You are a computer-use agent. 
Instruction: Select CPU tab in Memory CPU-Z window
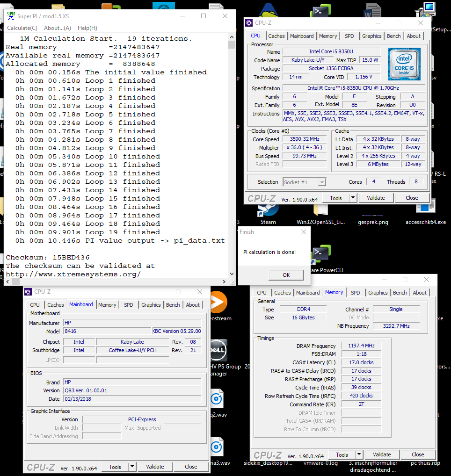262,293
